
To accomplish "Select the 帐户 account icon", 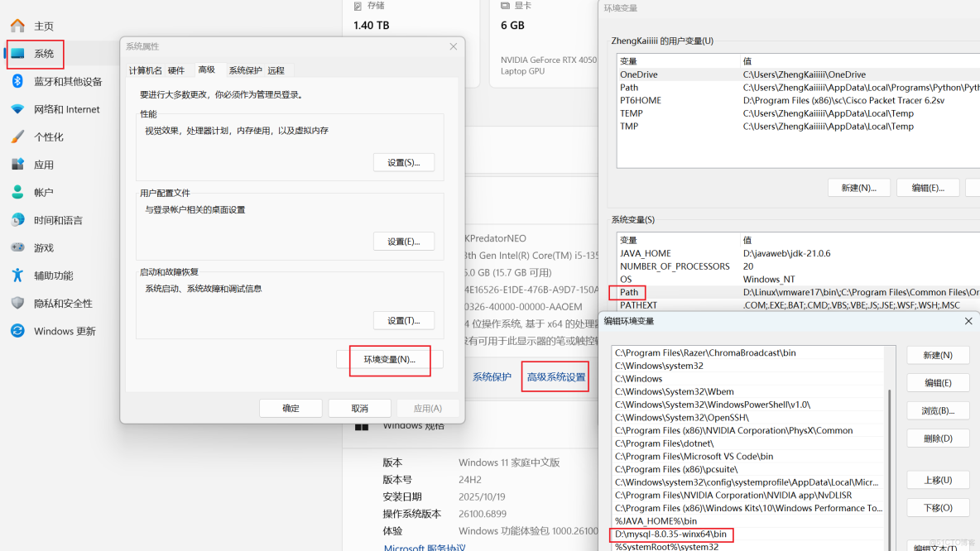I will coord(19,192).
